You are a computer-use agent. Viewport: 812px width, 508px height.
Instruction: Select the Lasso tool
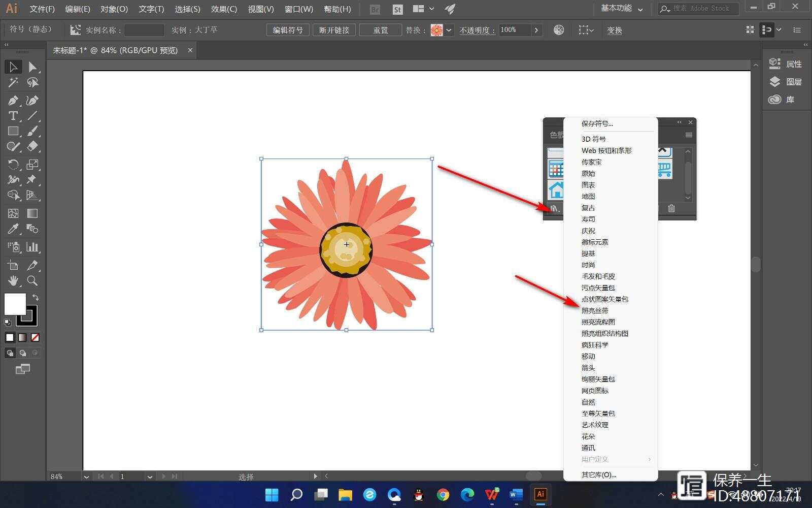(32, 82)
